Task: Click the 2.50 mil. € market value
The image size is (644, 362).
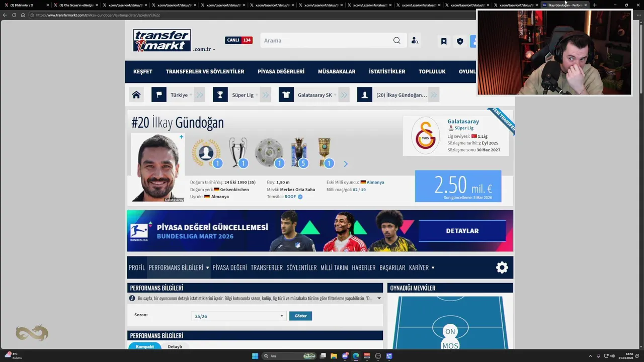Action: [458, 186]
